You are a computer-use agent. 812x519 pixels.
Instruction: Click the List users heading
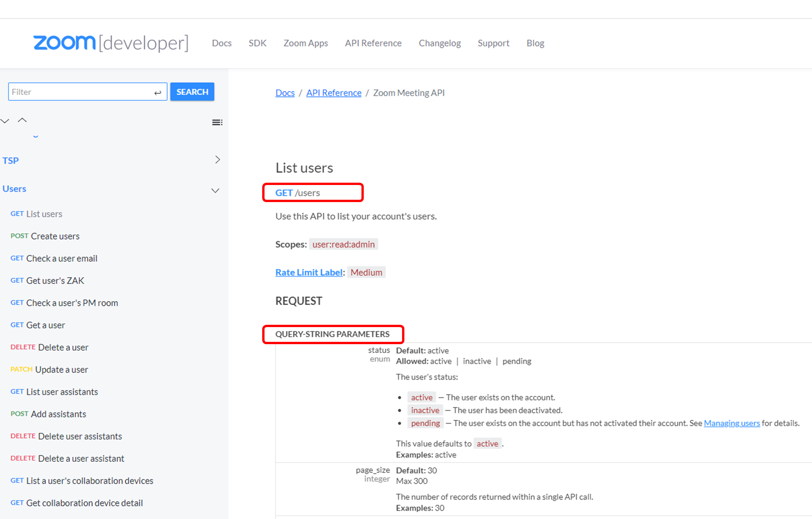304,168
